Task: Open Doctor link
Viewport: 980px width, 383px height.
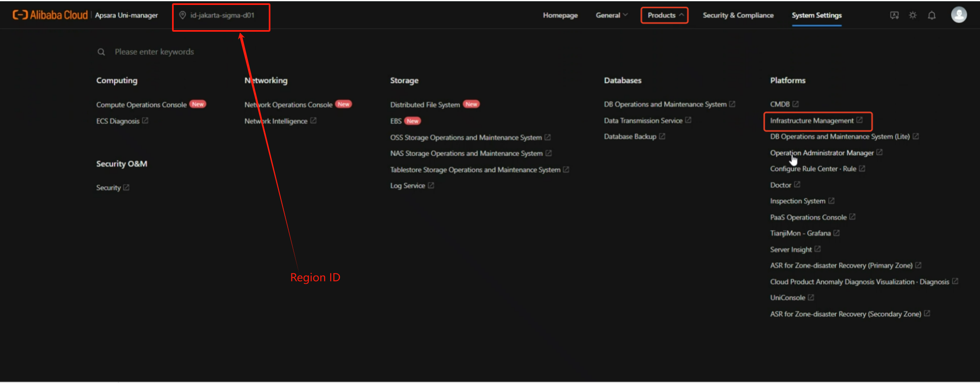Action: [780, 185]
